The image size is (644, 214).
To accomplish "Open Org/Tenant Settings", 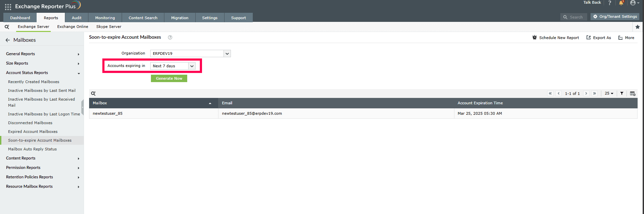I will pyautogui.click(x=615, y=16).
